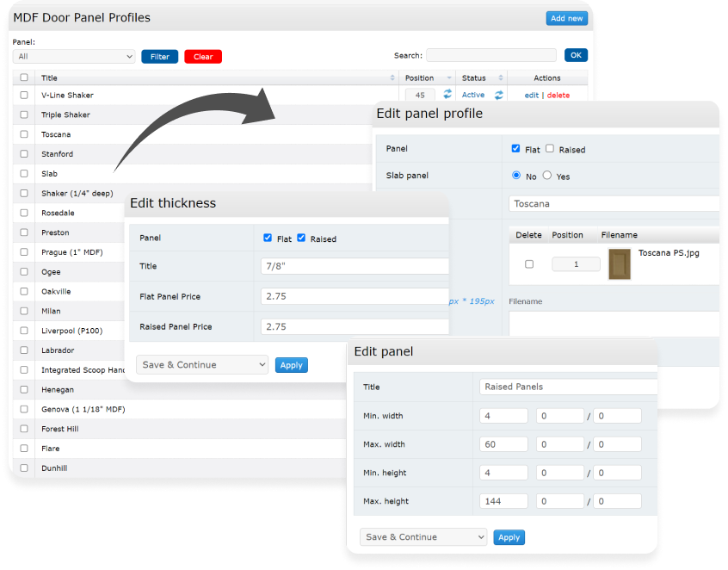Apply changes in the Edit panel dialog

(509, 537)
